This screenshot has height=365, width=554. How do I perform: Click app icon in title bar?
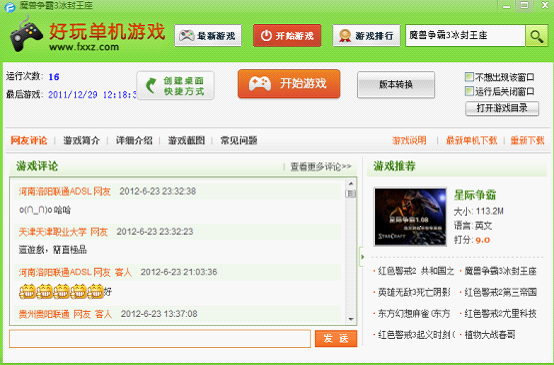(x=10, y=7)
